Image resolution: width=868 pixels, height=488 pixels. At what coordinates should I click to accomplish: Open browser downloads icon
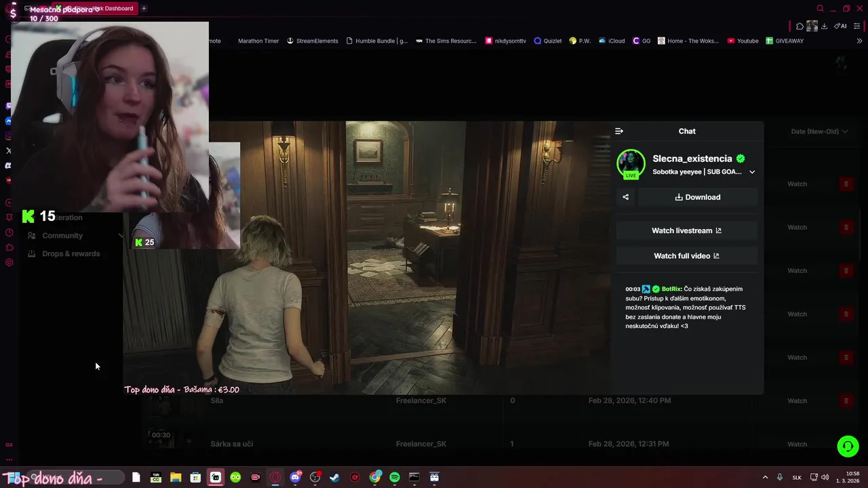tap(824, 26)
